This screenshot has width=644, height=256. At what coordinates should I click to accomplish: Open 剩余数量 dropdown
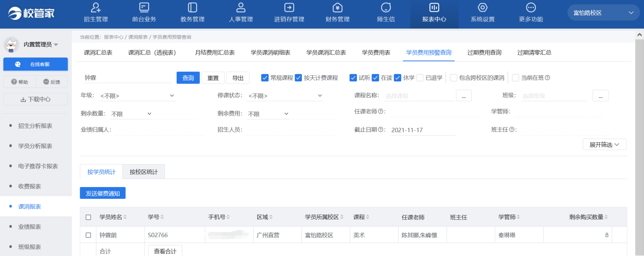[132, 114]
